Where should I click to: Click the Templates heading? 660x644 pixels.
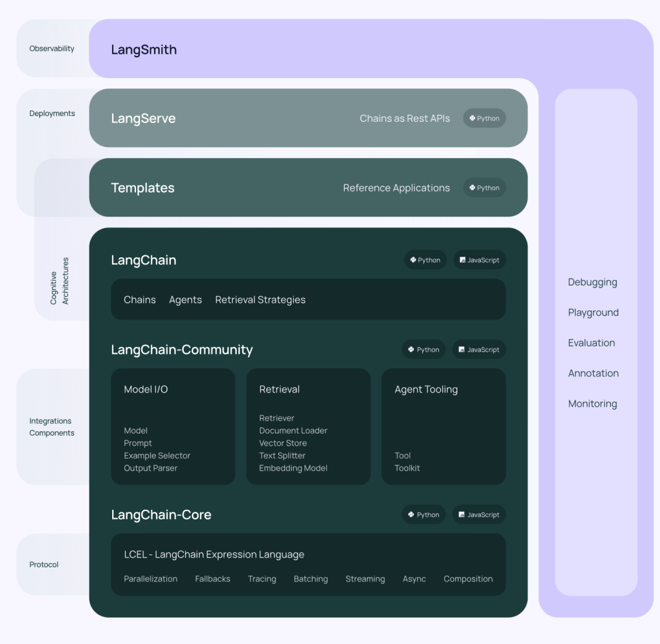click(x=142, y=188)
